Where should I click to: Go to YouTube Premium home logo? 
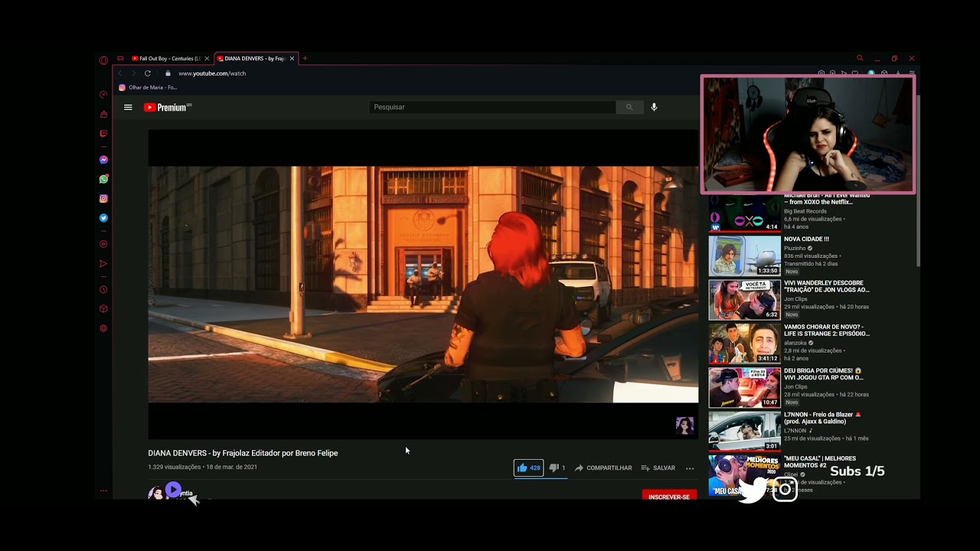click(x=167, y=107)
